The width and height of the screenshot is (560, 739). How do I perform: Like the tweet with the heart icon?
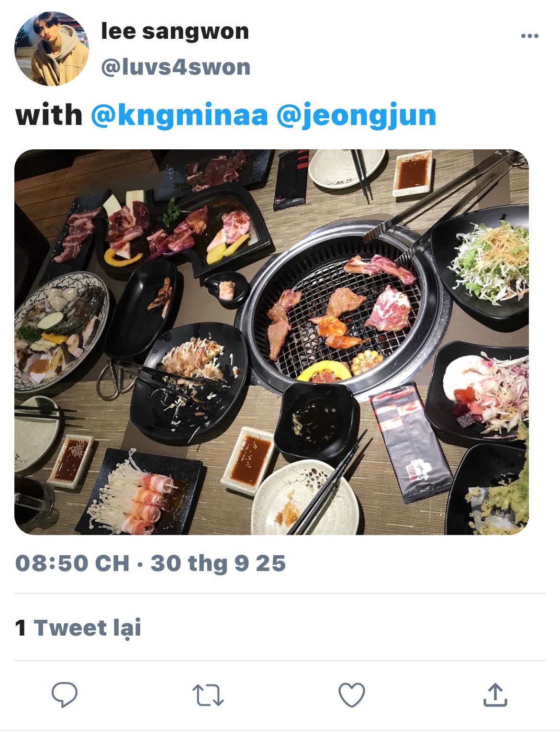tap(352, 695)
